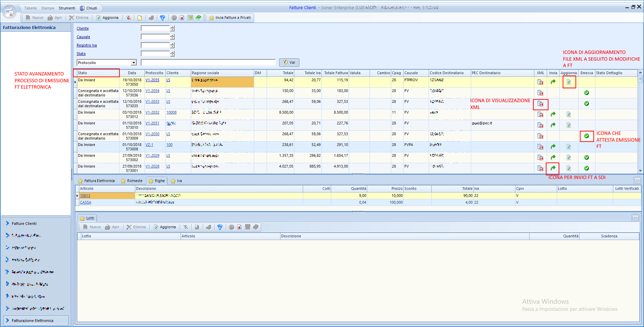The height and width of the screenshot is (327, 644).
Task: Click the Emessa green checkmark for invoice V1-2030
Action: click(x=587, y=136)
